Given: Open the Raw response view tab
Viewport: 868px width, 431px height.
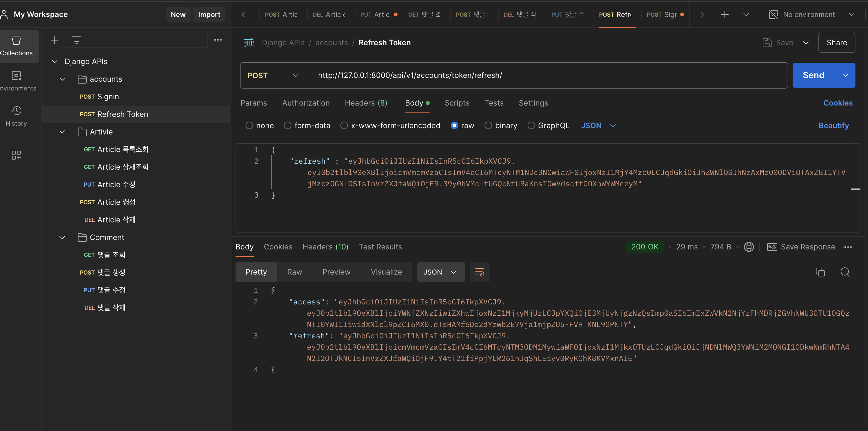Looking at the screenshot, I should point(294,272).
